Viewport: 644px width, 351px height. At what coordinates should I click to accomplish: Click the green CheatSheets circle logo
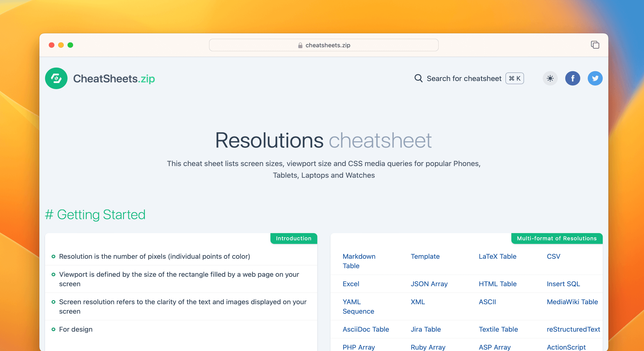[x=56, y=78]
